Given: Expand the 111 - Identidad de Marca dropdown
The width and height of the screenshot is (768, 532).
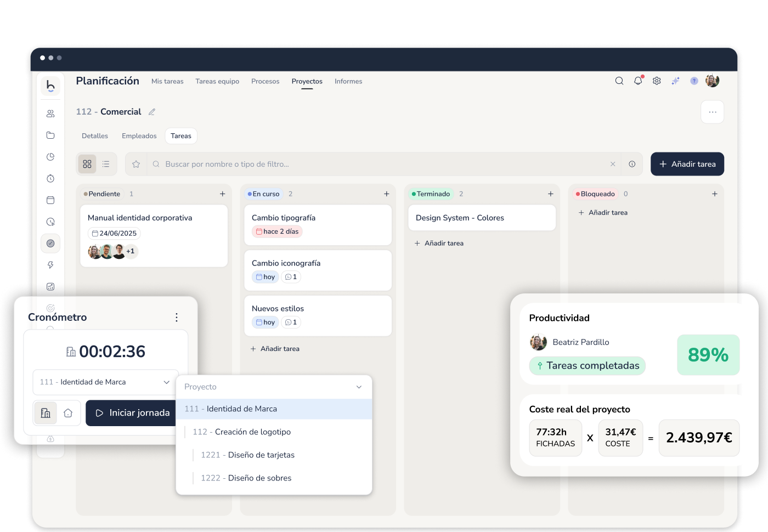Looking at the screenshot, I should point(105,382).
